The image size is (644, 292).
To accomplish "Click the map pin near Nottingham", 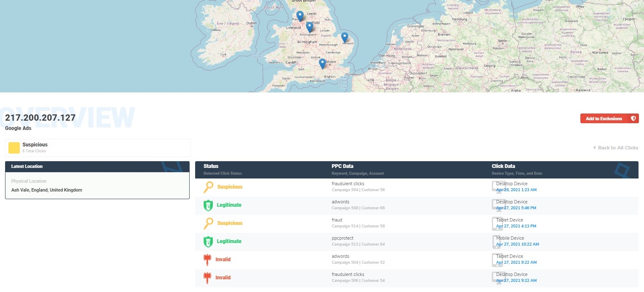I will coord(309,27).
